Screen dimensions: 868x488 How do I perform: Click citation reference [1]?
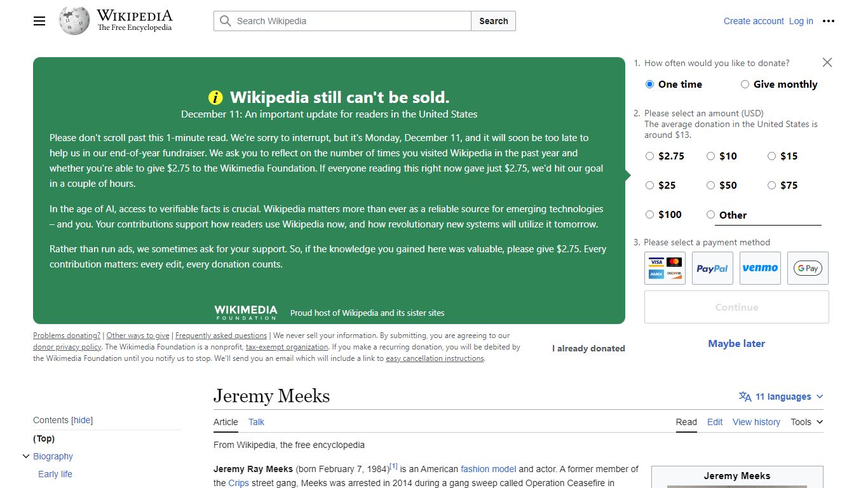[393, 466]
